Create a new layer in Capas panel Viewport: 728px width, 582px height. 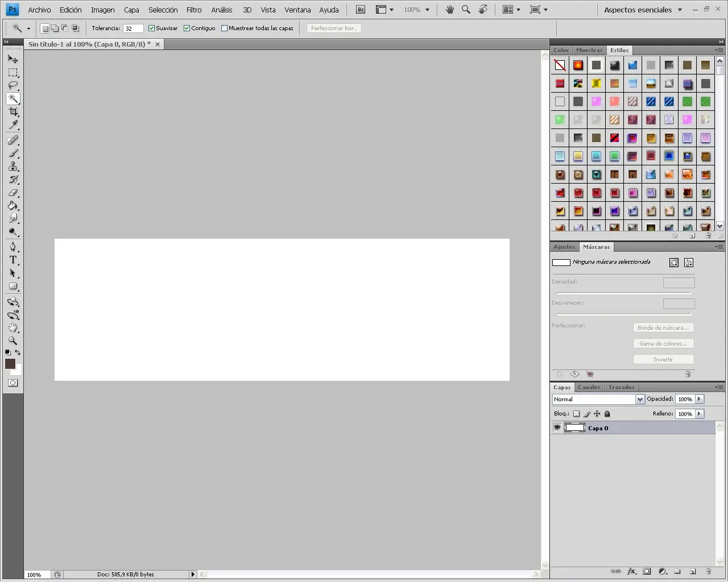click(693, 571)
